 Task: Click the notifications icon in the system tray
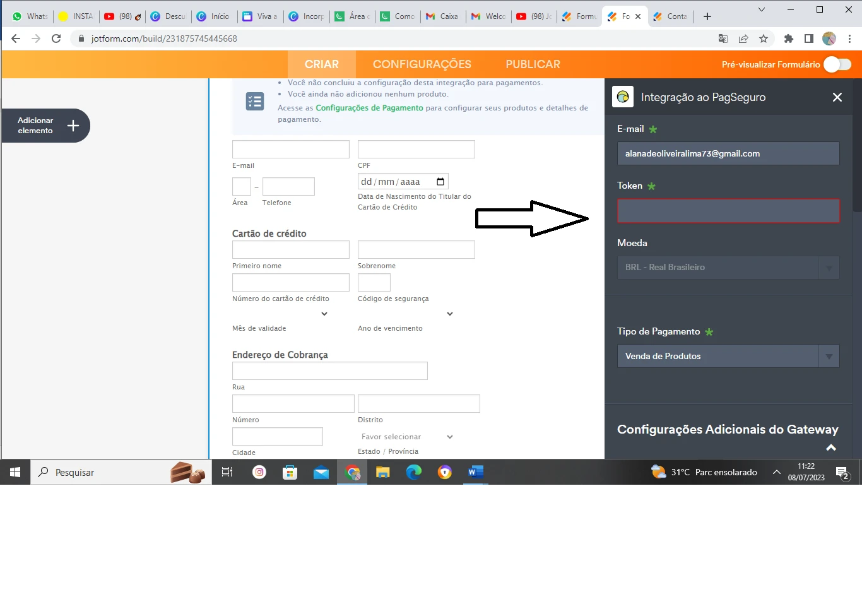point(842,472)
